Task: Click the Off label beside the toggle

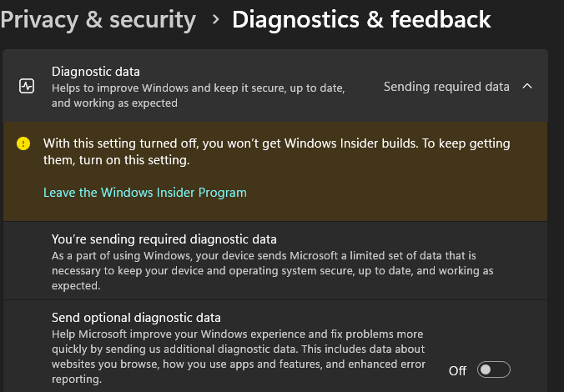Action: pyautogui.click(x=457, y=370)
